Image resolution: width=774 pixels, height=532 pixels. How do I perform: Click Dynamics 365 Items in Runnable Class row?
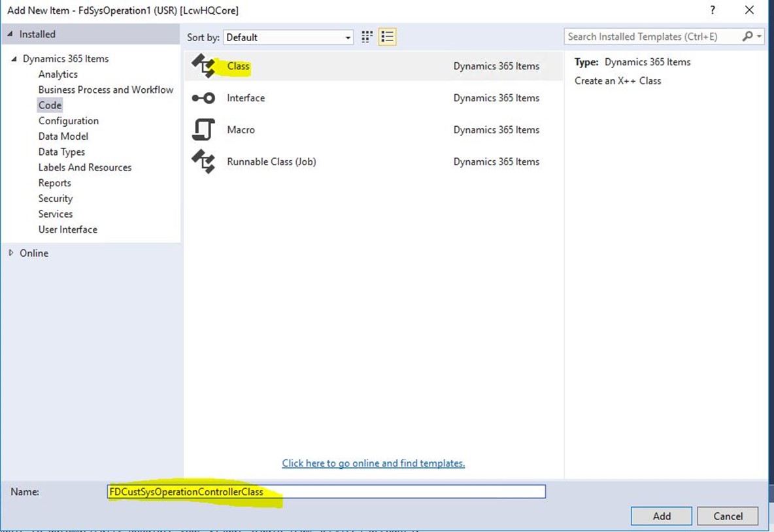pyautogui.click(x=497, y=162)
